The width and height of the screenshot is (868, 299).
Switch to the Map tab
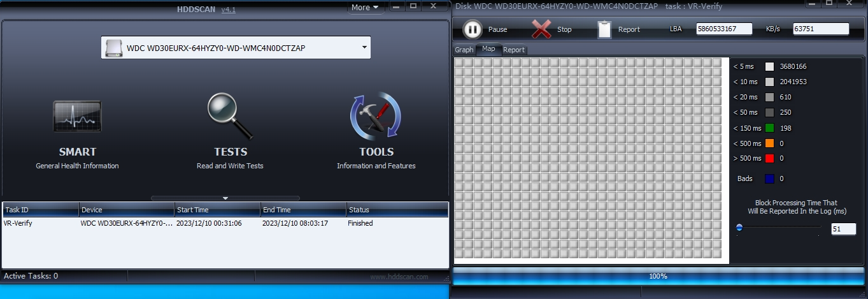tap(488, 49)
